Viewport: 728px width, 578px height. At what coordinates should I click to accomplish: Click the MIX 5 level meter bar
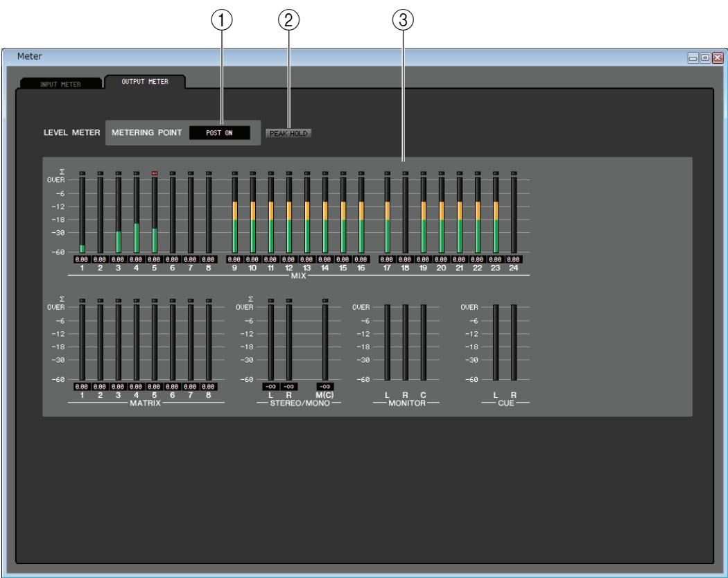pyautogui.click(x=155, y=215)
